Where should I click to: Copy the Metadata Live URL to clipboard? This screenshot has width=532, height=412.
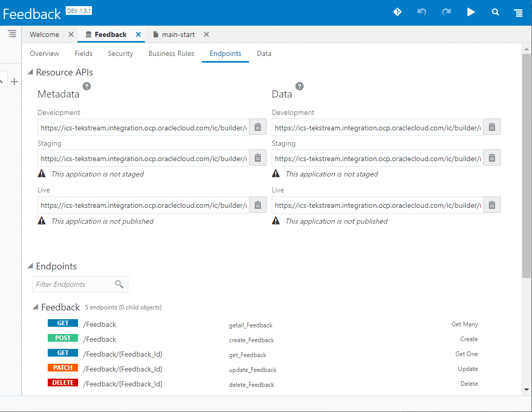[x=258, y=205]
